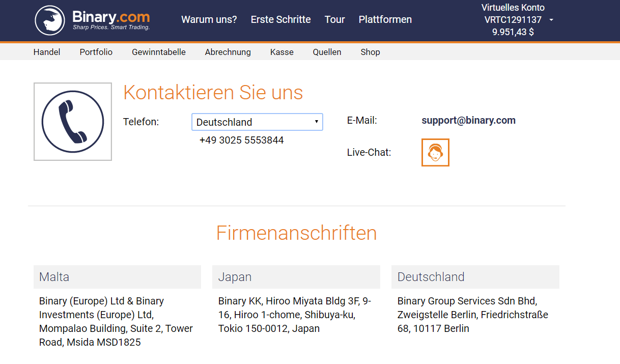Go to the Kasse section
The image size is (620, 364).
(282, 52)
